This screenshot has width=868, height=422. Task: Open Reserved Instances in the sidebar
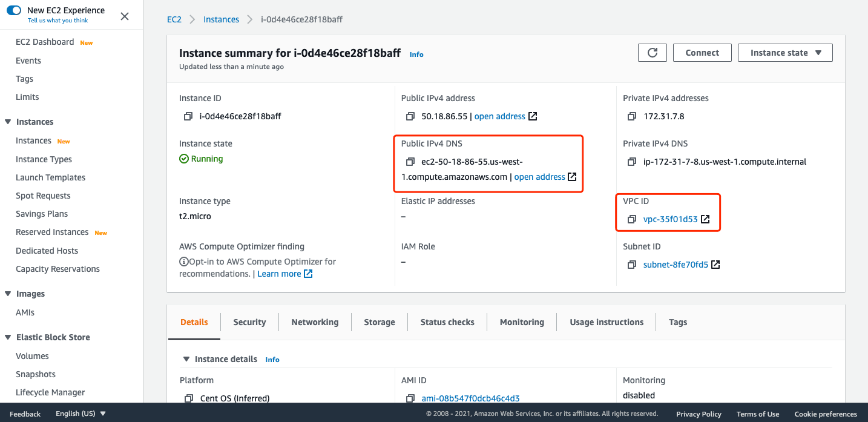coord(52,232)
